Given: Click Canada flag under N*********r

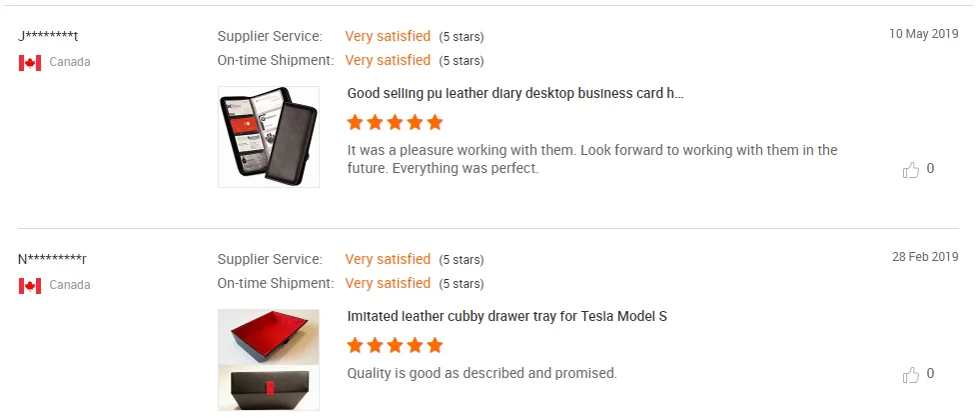Looking at the screenshot, I should point(30,285).
